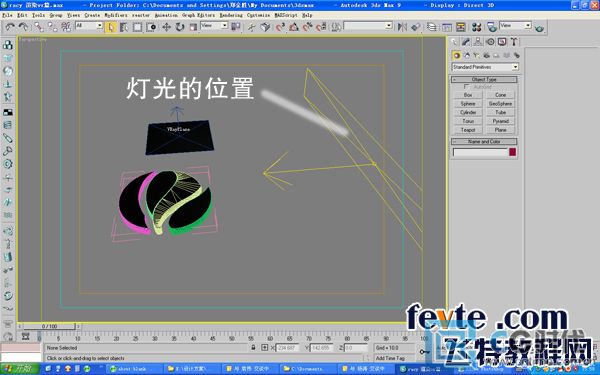Click the Align tool icon
Viewport: 600px width, 375px height.
(x=416, y=27)
